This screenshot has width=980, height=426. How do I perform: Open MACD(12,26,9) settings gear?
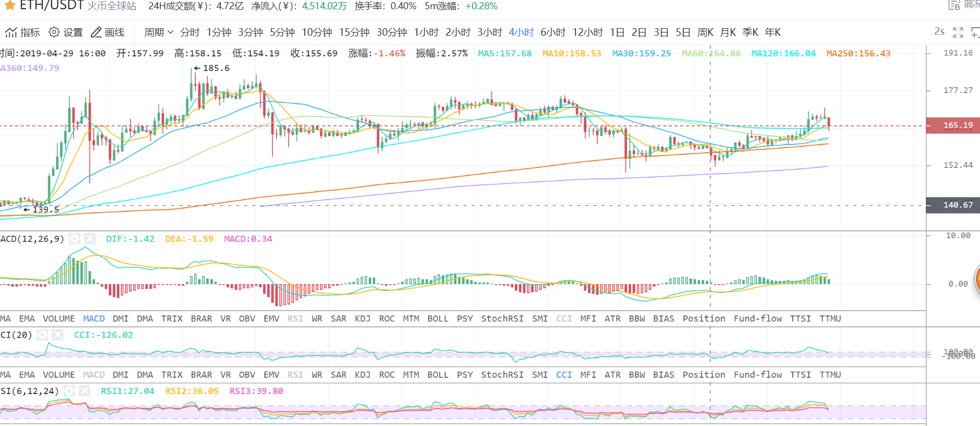tap(75, 239)
